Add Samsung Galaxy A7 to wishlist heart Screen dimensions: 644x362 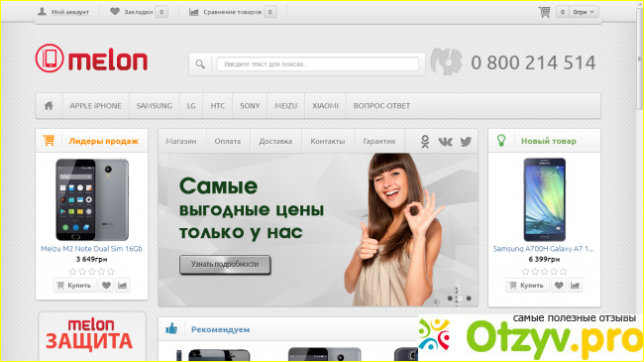pyautogui.click(x=559, y=285)
